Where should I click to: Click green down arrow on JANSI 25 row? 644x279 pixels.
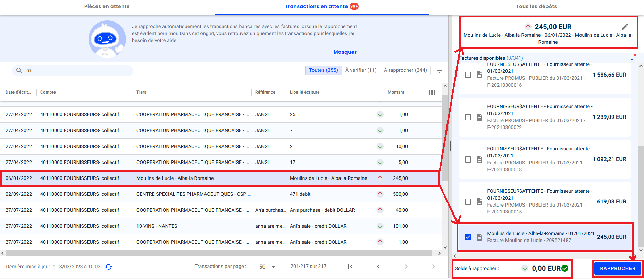point(380,114)
